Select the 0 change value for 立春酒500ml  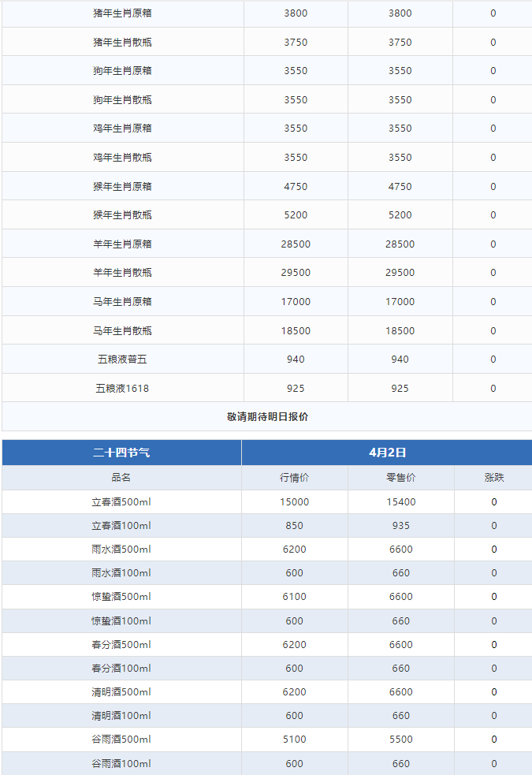pyautogui.click(x=494, y=501)
